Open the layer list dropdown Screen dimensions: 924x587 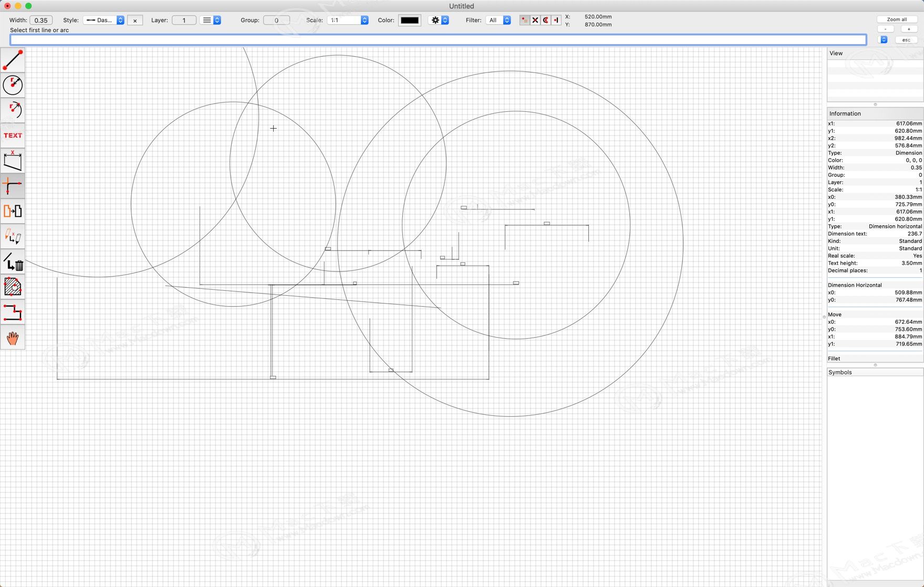tap(211, 20)
